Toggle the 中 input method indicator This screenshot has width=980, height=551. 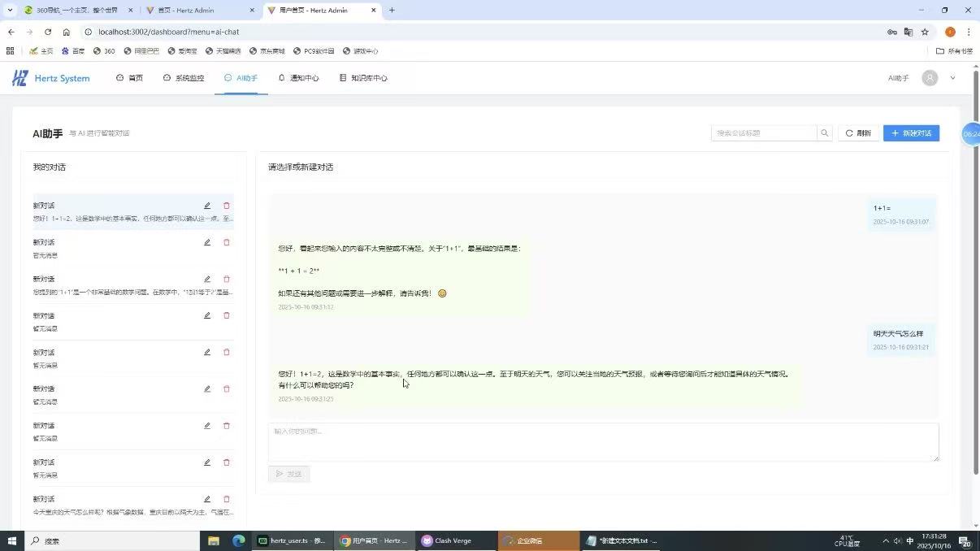[x=909, y=540]
